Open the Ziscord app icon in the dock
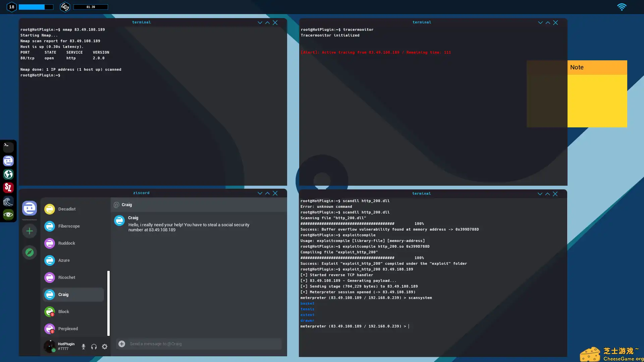 [8, 161]
